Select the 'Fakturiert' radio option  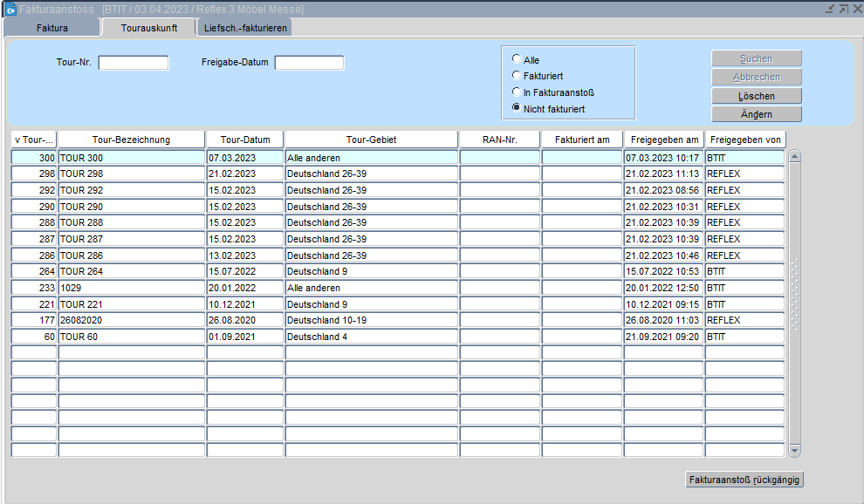(x=517, y=76)
